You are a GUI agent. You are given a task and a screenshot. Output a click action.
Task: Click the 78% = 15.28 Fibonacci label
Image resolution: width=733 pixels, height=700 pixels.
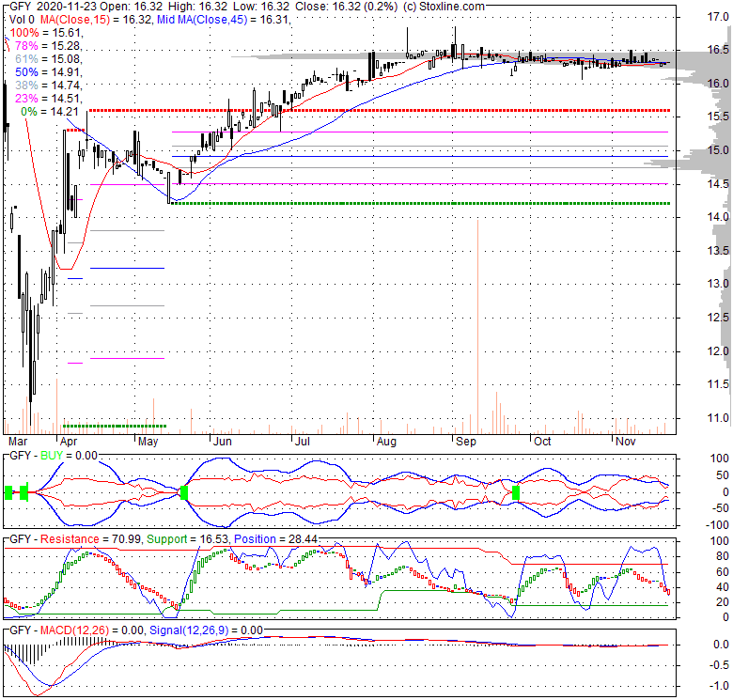pyautogui.click(x=49, y=46)
